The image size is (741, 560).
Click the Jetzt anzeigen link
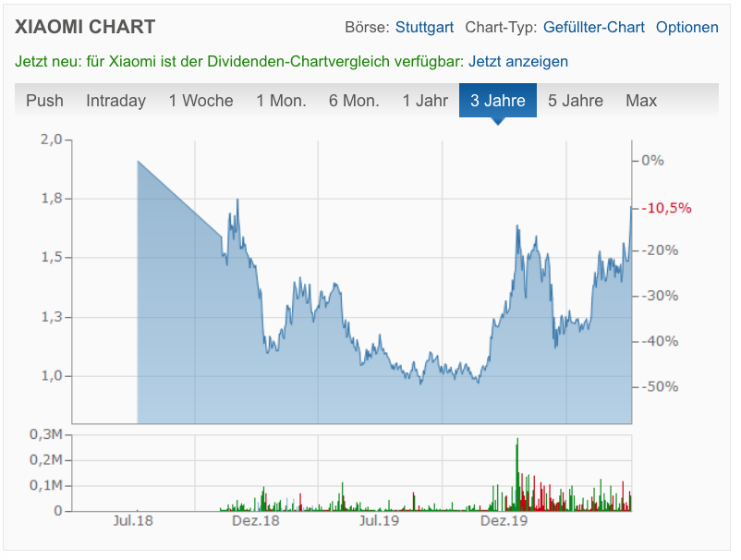pyautogui.click(x=518, y=61)
